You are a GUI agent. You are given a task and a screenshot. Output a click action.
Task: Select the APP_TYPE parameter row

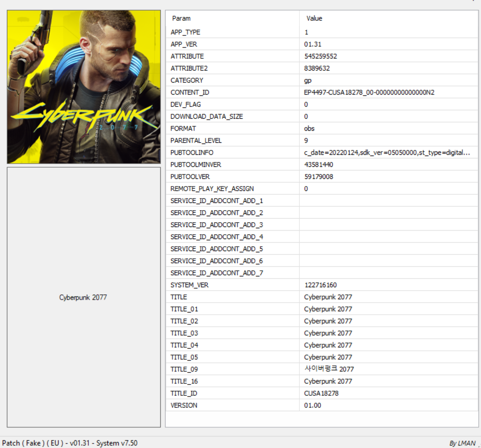(x=321, y=32)
